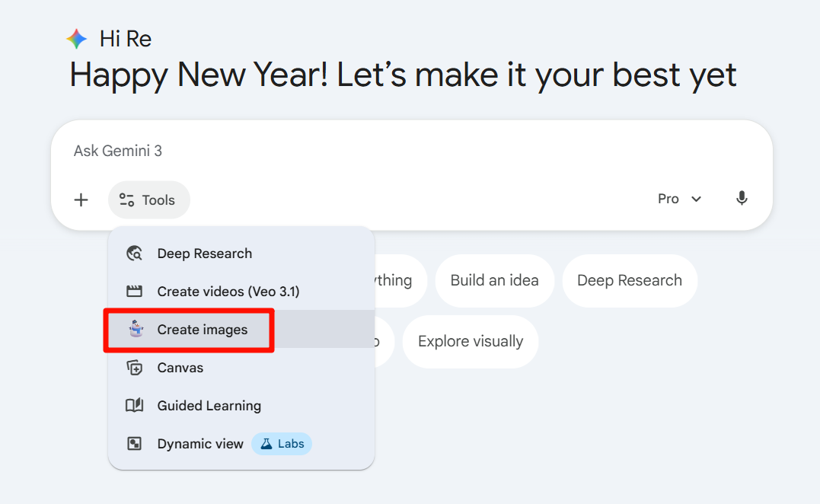The width and height of the screenshot is (820, 504).
Task: Click the microphone icon for voice input
Action: click(x=742, y=199)
